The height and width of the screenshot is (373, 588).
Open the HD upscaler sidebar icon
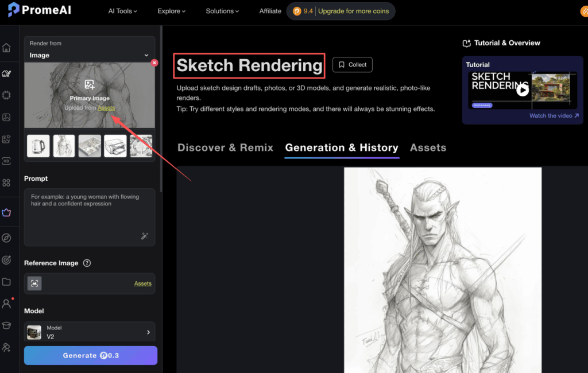coord(6,161)
